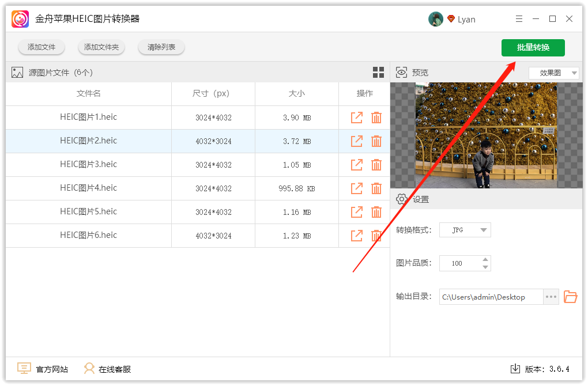Viewport: 588px width, 386px height.
Task: Click the preview image of the child
Action: point(486,135)
